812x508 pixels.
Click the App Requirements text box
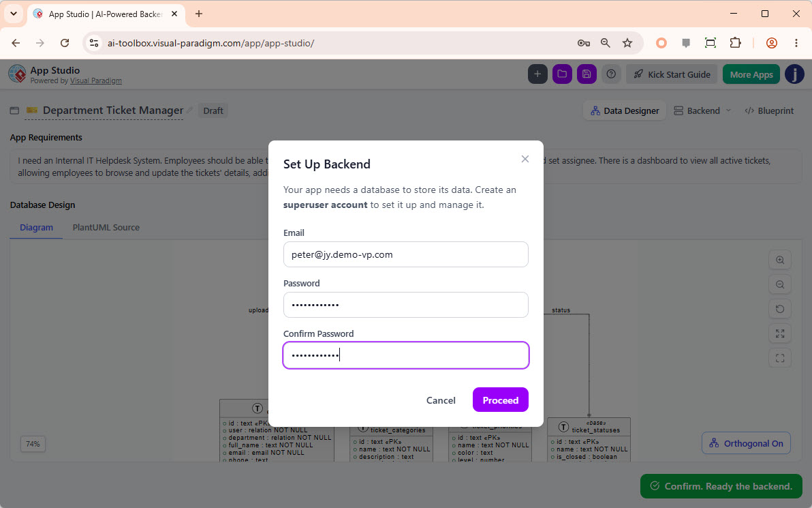point(405,166)
